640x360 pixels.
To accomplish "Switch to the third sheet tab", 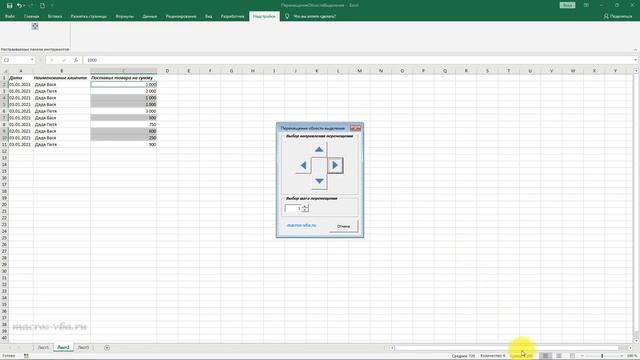I will 83,348.
